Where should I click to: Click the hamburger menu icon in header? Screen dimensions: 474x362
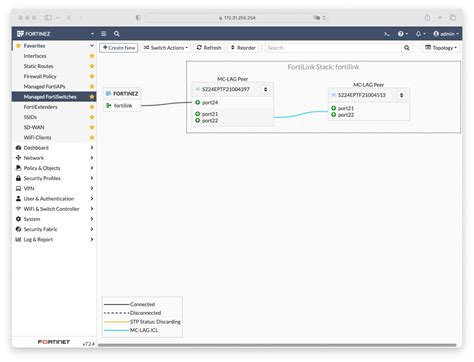[104, 34]
